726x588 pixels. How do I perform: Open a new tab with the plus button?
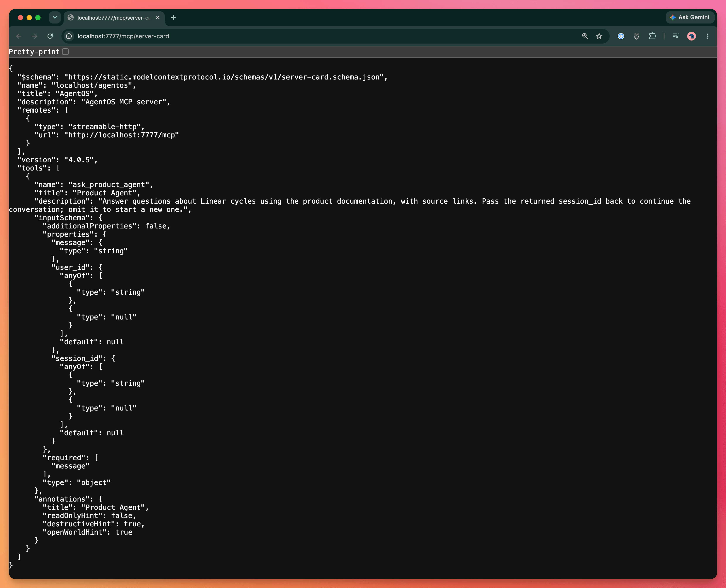pos(173,18)
